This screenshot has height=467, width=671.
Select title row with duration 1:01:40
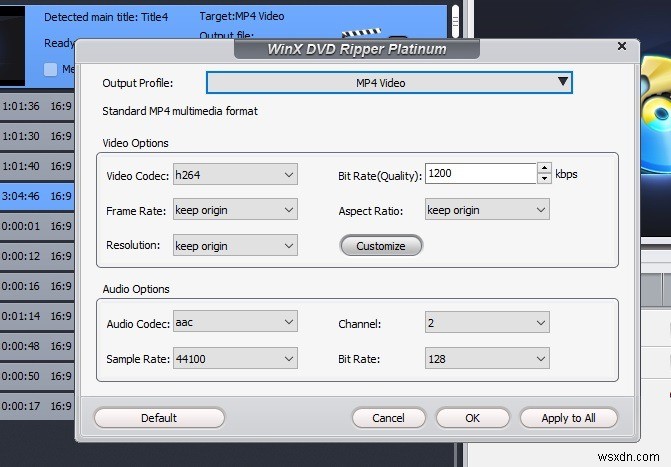click(37, 166)
